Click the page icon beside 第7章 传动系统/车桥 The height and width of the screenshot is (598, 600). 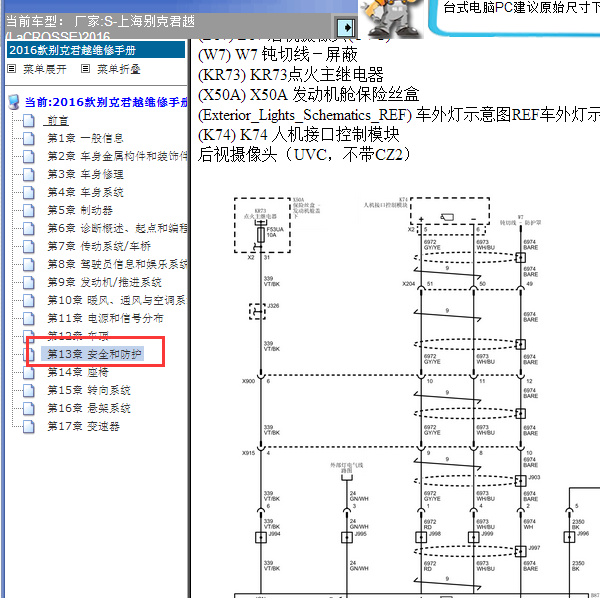29,246
